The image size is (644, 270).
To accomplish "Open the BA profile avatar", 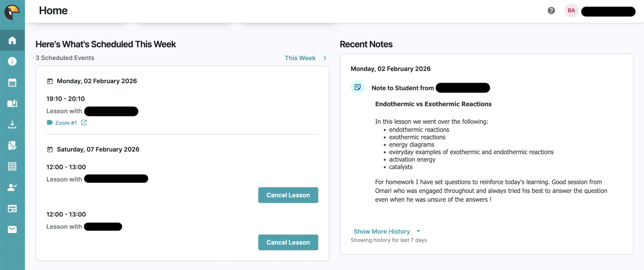I will pyautogui.click(x=571, y=11).
